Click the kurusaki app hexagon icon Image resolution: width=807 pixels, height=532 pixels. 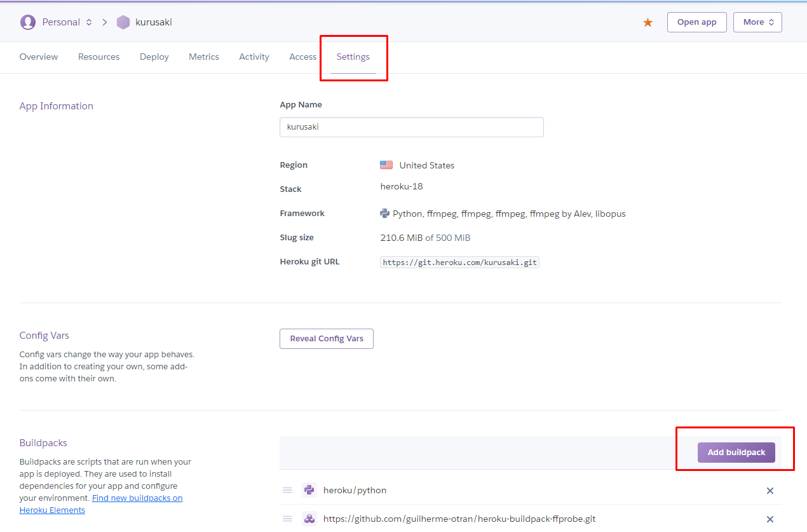[x=123, y=22]
